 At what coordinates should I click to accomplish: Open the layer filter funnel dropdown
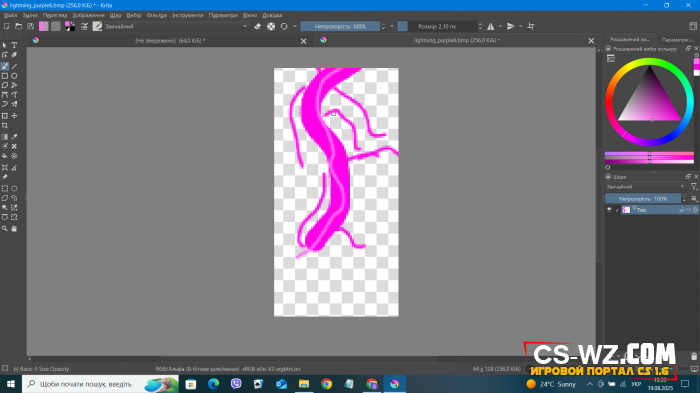pos(694,187)
